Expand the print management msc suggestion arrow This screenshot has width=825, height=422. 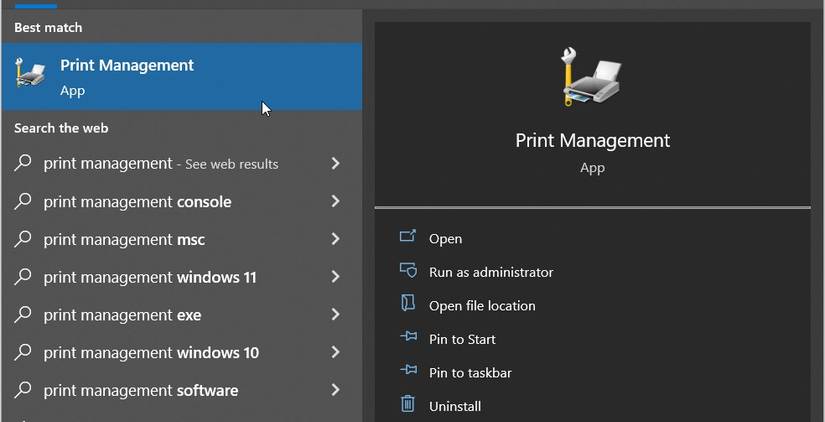pyautogui.click(x=335, y=239)
